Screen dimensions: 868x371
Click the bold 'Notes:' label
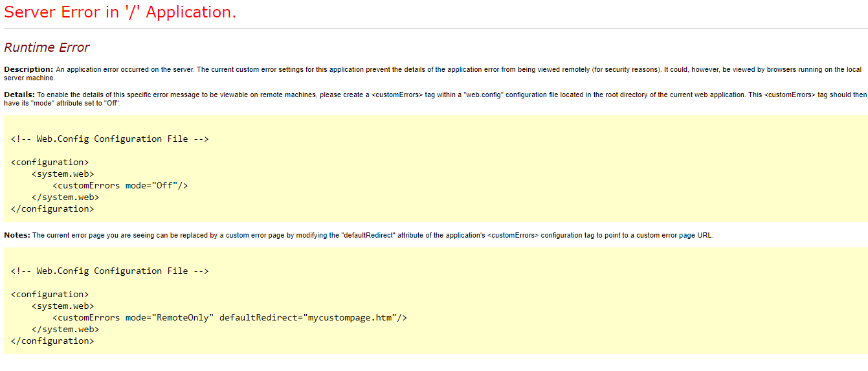coord(17,235)
